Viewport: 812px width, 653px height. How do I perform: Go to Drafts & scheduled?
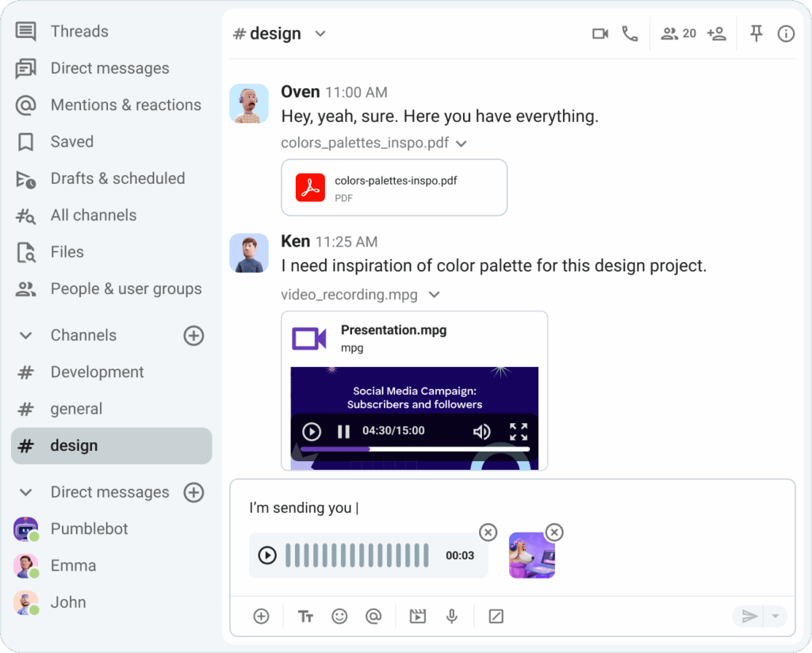click(117, 178)
